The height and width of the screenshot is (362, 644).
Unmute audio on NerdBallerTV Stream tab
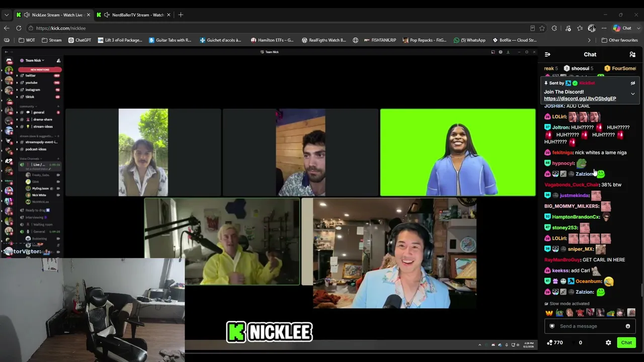tap(107, 15)
